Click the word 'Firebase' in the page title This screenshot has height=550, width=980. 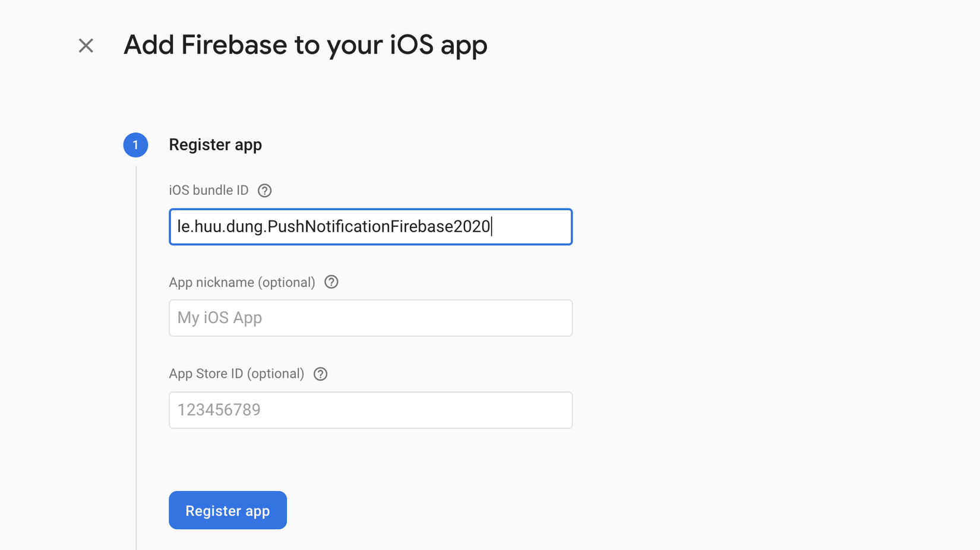coord(233,45)
